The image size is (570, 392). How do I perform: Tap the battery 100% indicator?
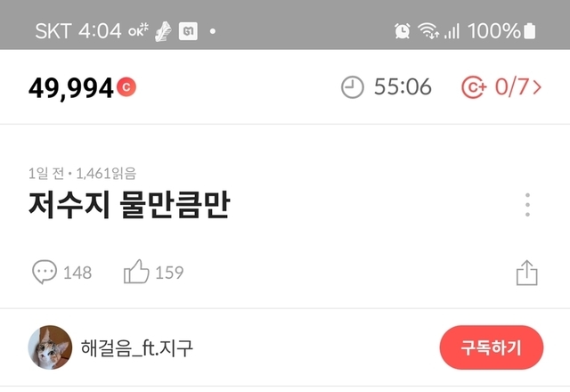click(x=501, y=31)
